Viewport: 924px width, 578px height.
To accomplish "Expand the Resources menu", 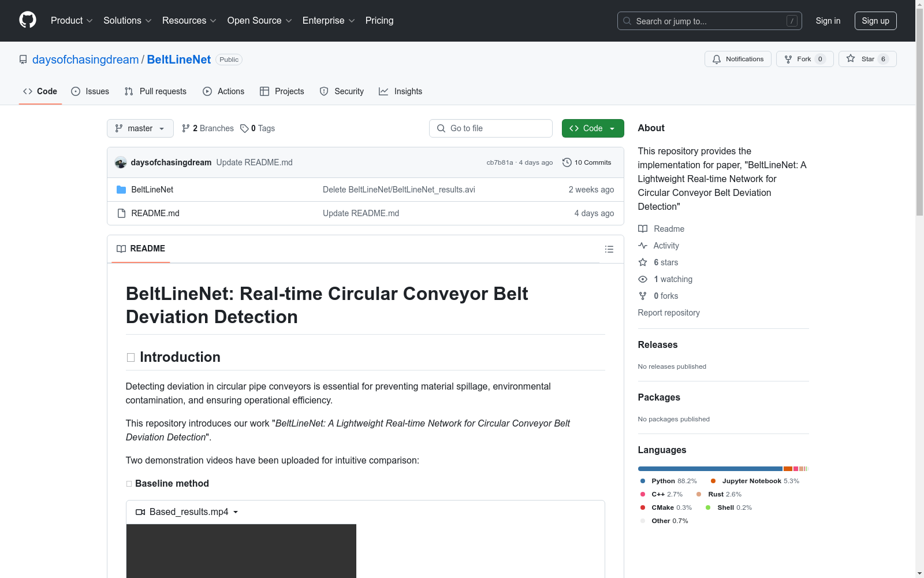I will pos(189,21).
